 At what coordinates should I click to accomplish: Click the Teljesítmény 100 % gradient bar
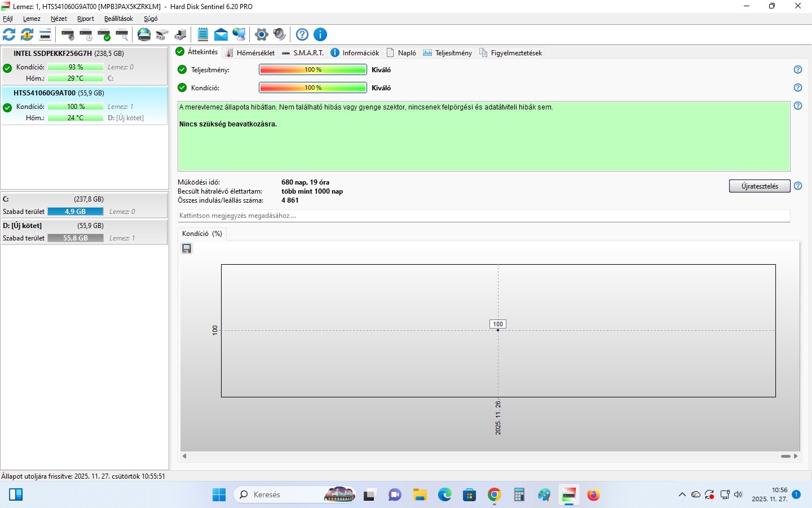pos(313,69)
